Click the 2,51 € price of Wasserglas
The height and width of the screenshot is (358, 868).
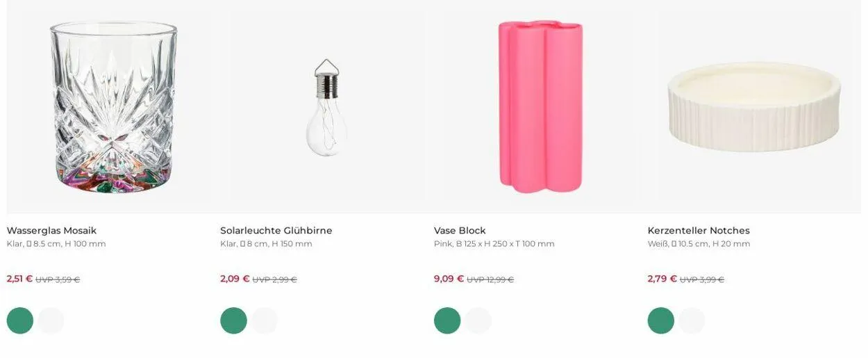point(19,279)
